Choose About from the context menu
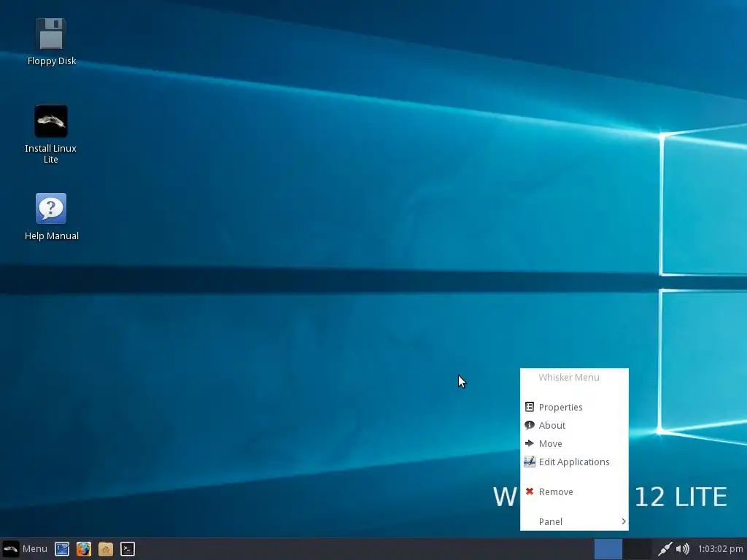Image resolution: width=747 pixels, height=560 pixels. pos(574,425)
